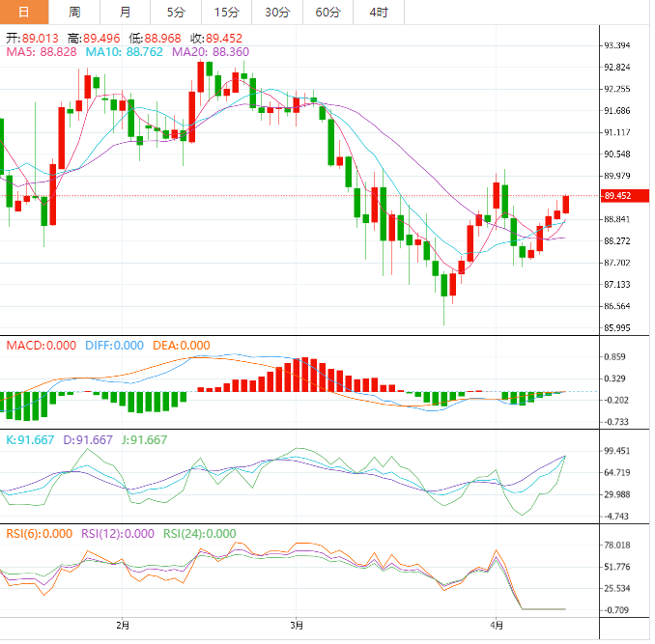Switch to the 5分 timeframe tab

tap(176, 13)
